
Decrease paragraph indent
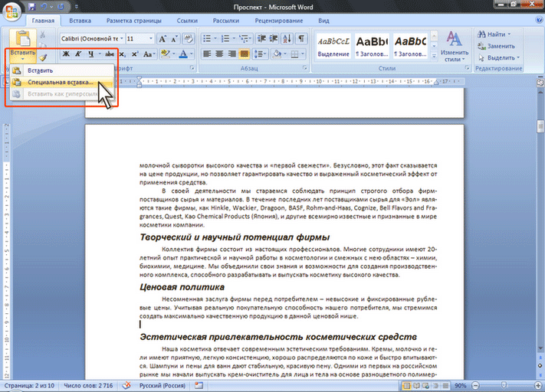261,38
